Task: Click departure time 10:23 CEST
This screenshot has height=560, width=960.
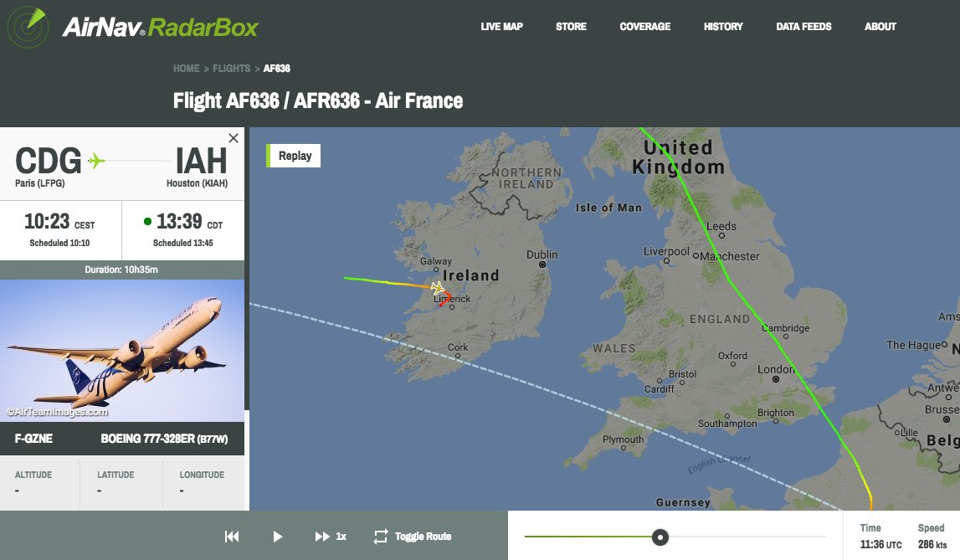Action: (x=59, y=221)
